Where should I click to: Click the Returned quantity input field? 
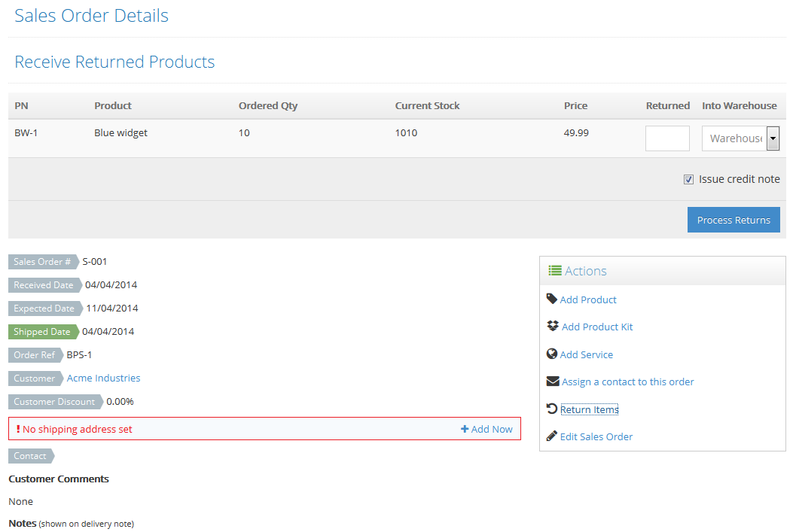click(x=667, y=138)
